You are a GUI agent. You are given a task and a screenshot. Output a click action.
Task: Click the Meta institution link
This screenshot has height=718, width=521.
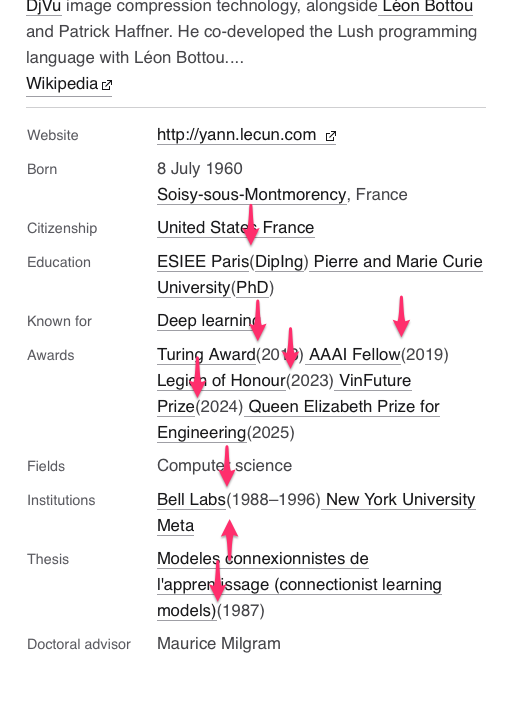point(175,526)
